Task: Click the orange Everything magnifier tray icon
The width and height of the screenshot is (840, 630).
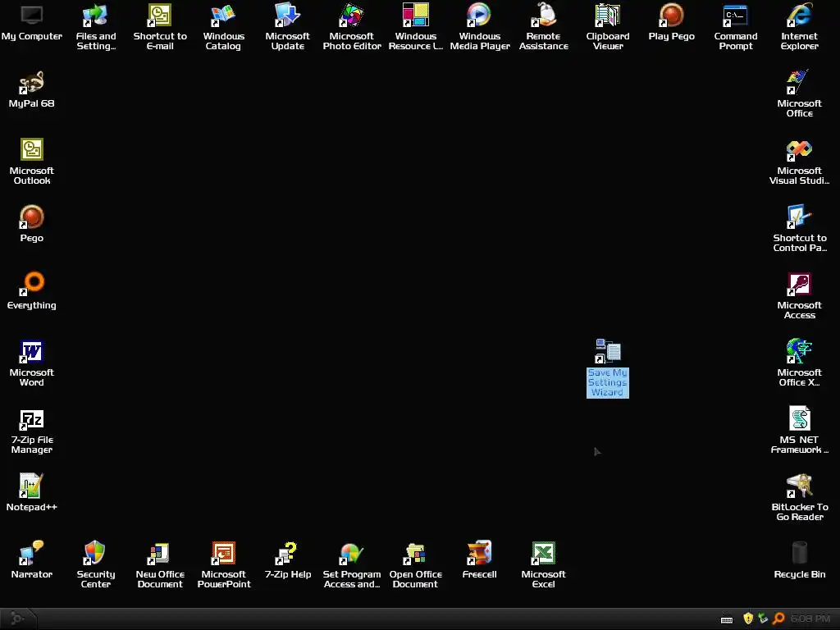Action: [778, 619]
